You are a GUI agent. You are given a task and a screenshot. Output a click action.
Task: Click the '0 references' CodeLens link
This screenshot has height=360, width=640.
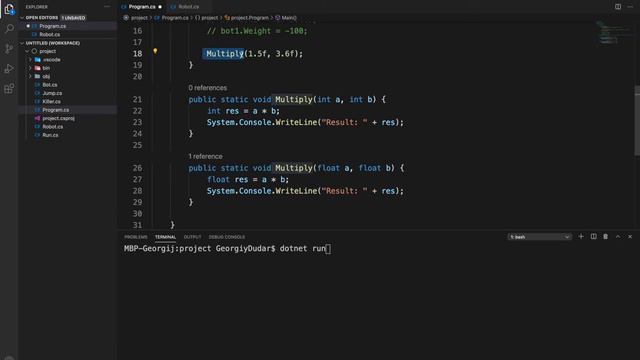(x=207, y=88)
